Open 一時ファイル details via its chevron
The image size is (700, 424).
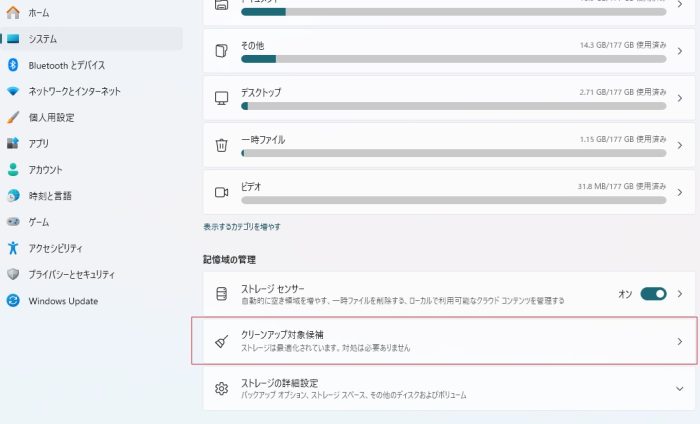pos(679,145)
